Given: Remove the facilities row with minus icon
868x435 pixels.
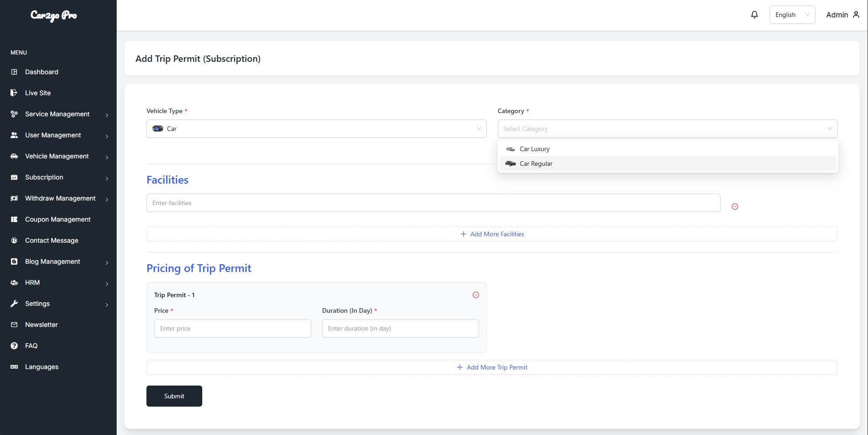Looking at the screenshot, I should [735, 207].
